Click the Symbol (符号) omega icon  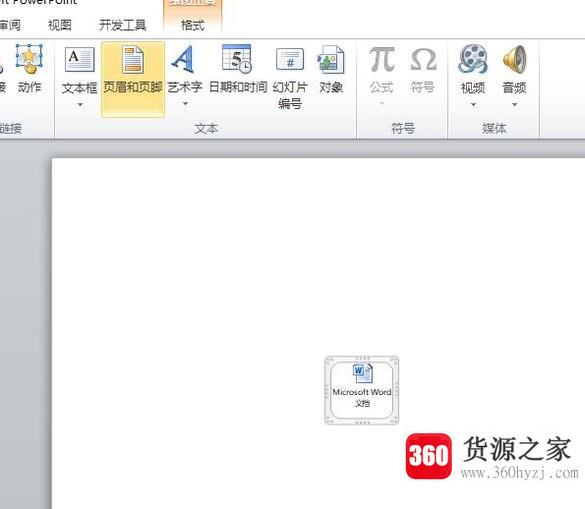423,59
